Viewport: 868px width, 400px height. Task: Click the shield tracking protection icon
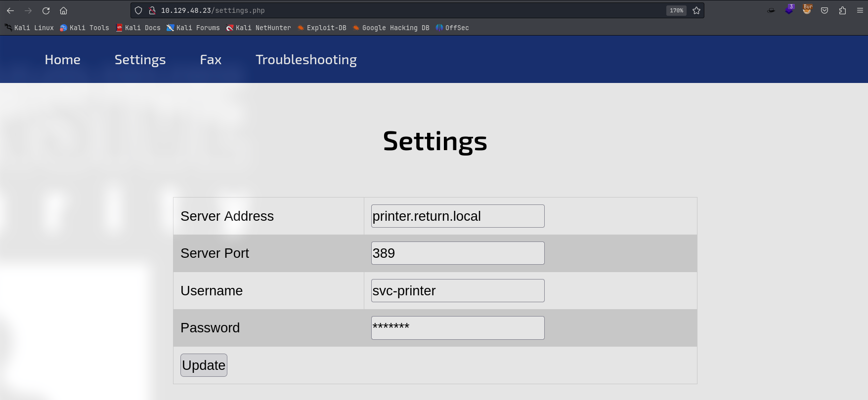click(x=138, y=10)
